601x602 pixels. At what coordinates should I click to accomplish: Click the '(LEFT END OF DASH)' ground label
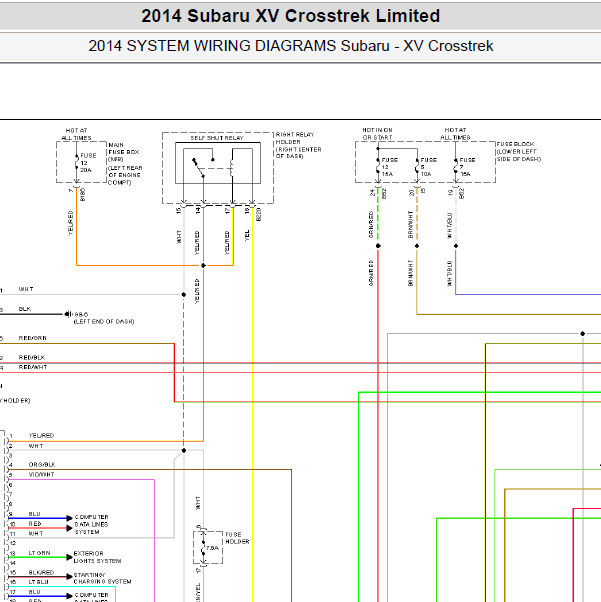(x=104, y=322)
